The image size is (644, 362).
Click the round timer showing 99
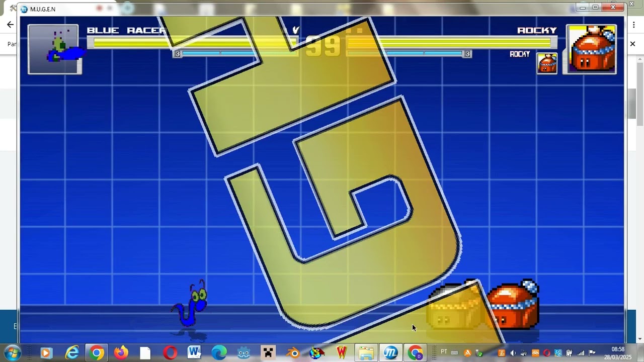click(323, 46)
